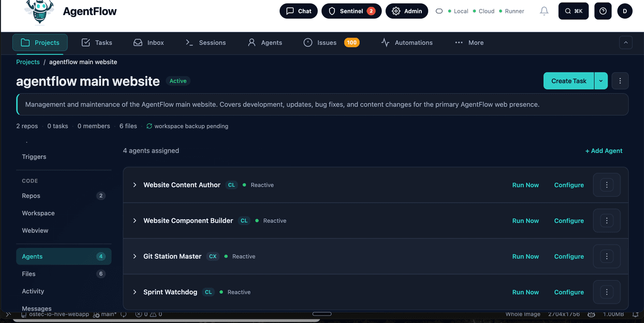Click the AgentFlow robot logo
The image size is (644, 323).
(40, 12)
